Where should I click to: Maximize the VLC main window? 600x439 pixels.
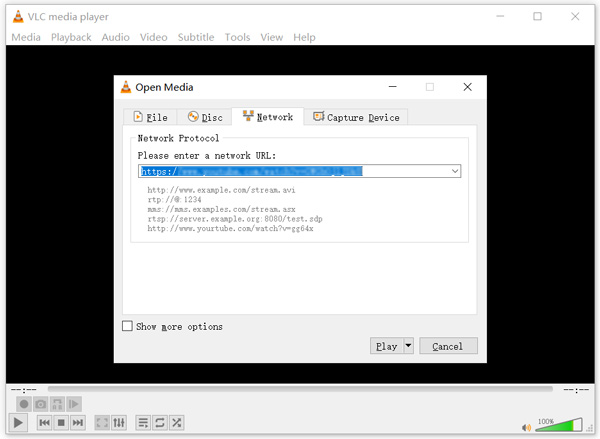pyautogui.click(x=537, y=16)
